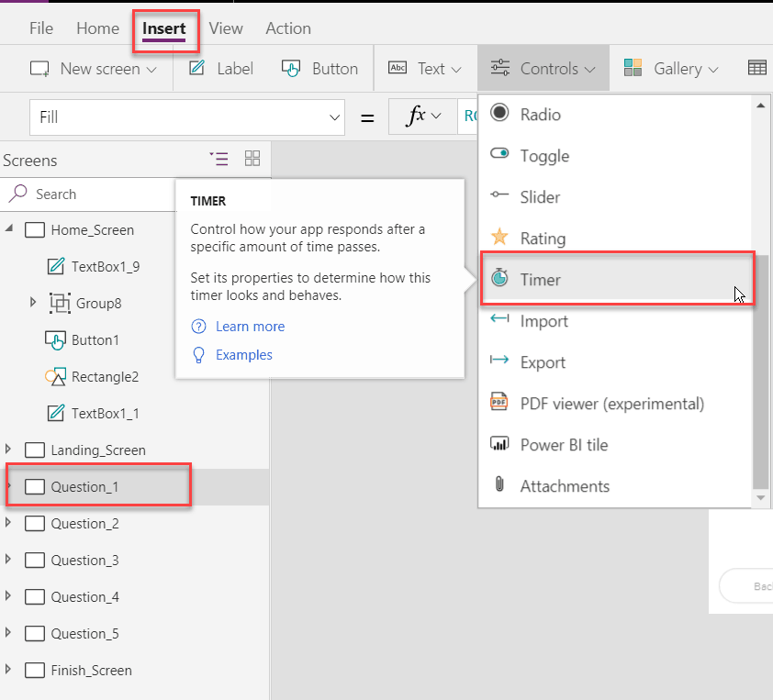Expand the Finish_Screen node
The image size is (773, 700).
click(8, 669)
